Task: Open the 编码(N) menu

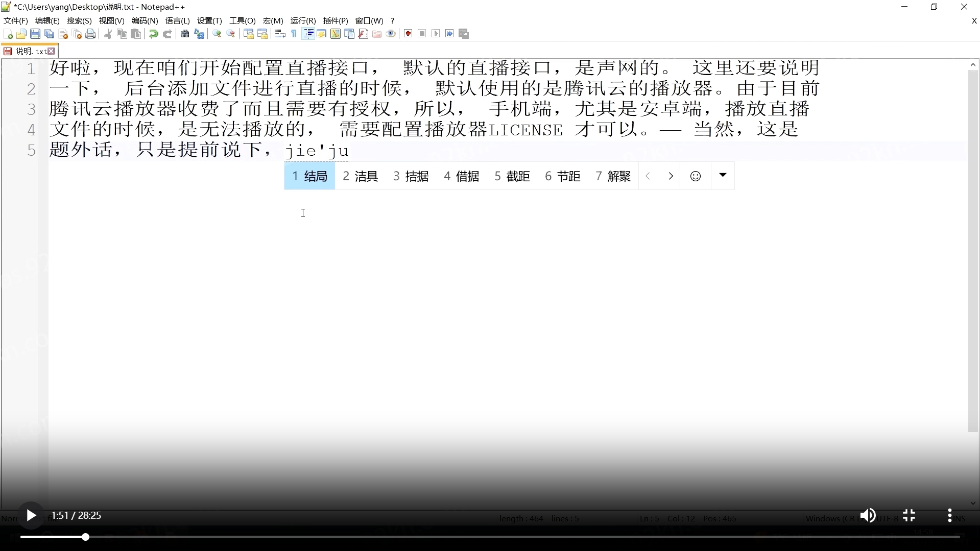Action: pyautogui.click(x=145, y=20)
